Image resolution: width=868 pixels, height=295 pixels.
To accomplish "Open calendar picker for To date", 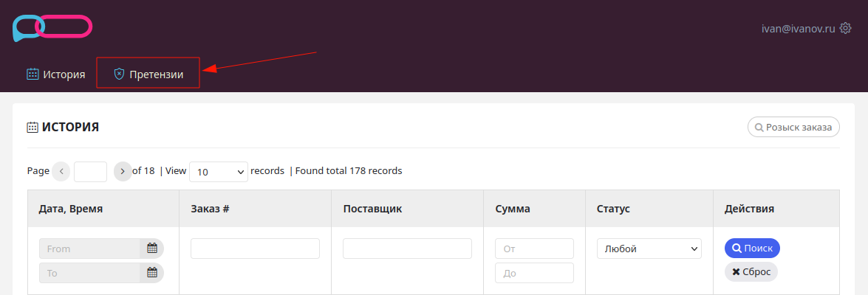I will pos(151,273).
